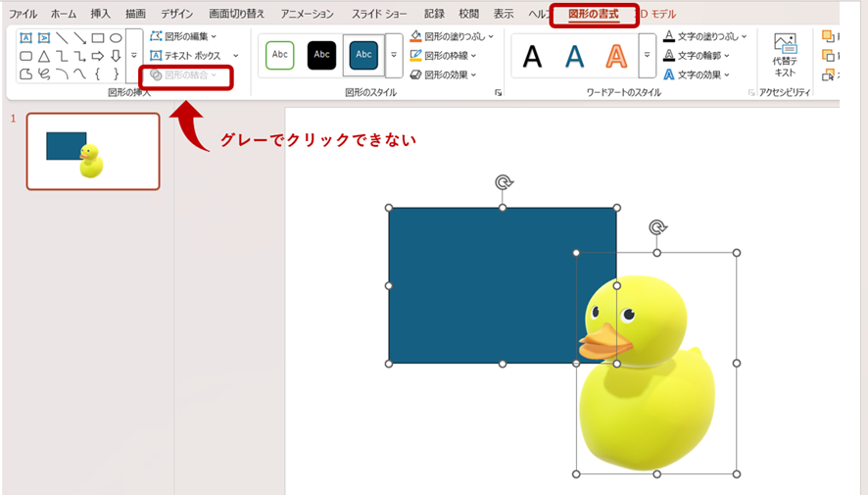Select slide 1 thumbnail in the panel
Viewport: 868px width, 495px height.
tap(93, 151)
